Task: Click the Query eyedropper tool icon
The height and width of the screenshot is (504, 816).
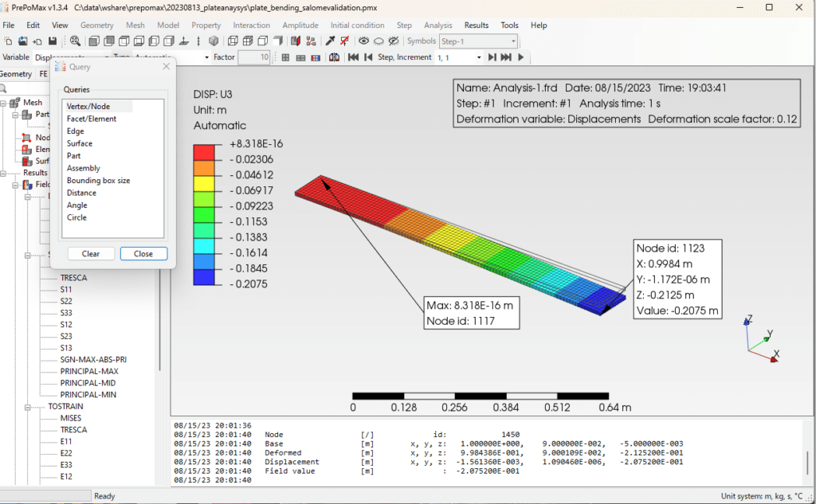Action: (331, 41)
